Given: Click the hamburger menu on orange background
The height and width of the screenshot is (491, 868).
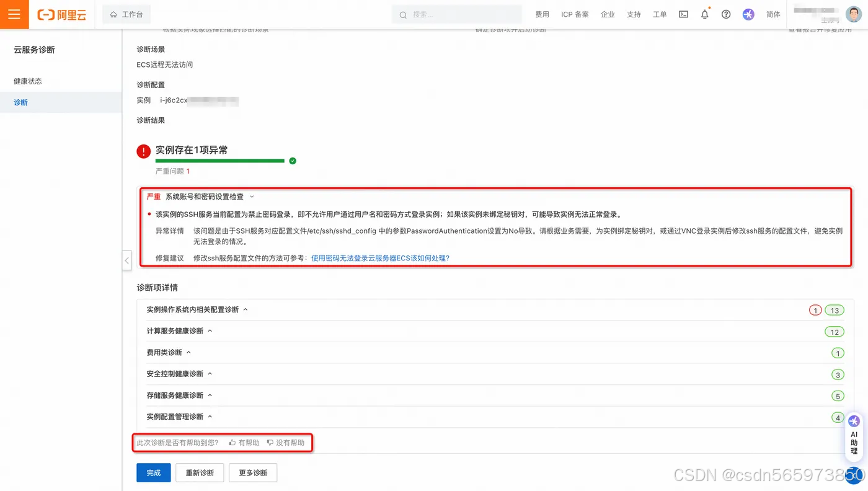Looking at the screenshot, I should click(14, 14).
